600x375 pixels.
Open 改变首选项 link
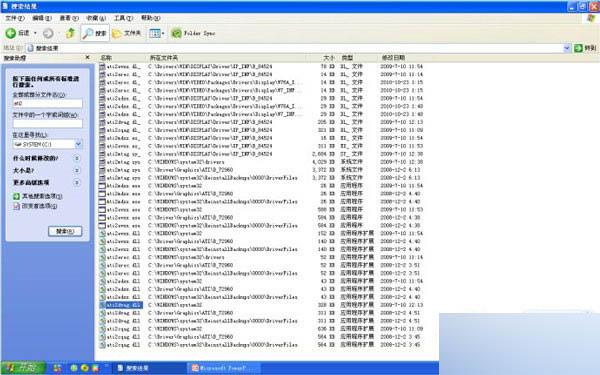point(39,206)
